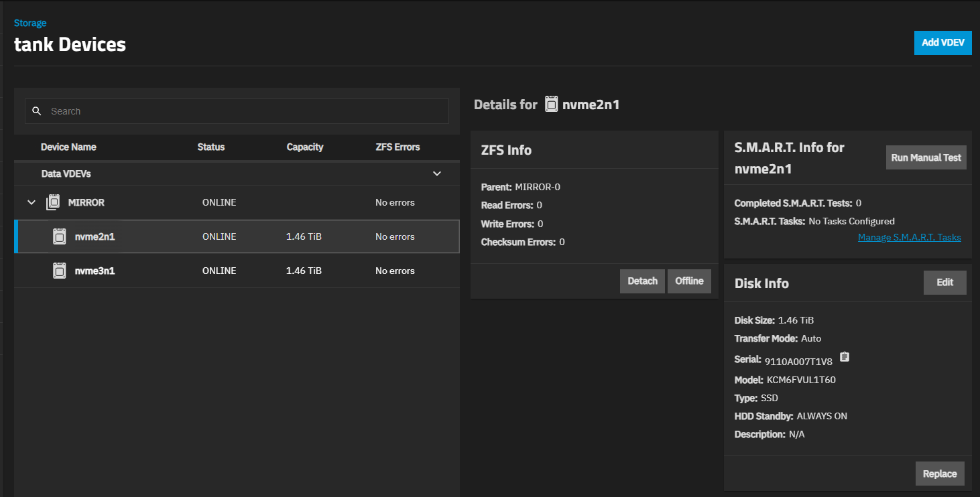980x497 pixels.
Task: Go back via Storage breadcrumb
Action: [x=30, y=23]
